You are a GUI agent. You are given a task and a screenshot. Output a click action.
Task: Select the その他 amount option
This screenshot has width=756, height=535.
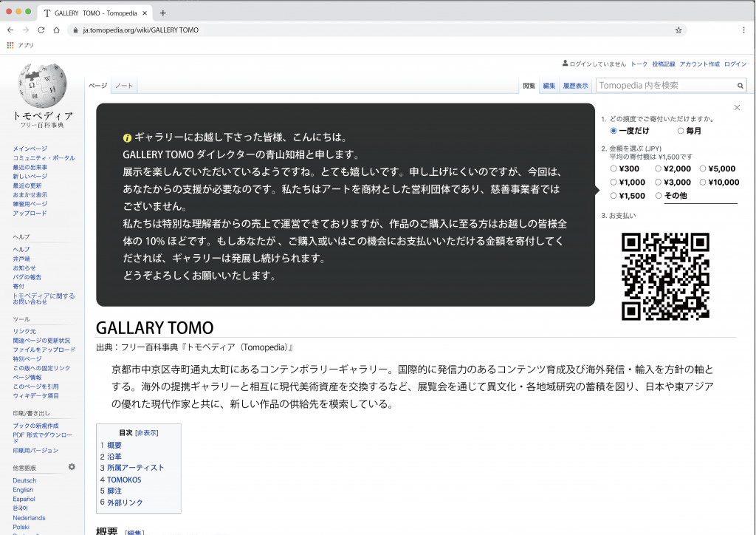(658, 196)
